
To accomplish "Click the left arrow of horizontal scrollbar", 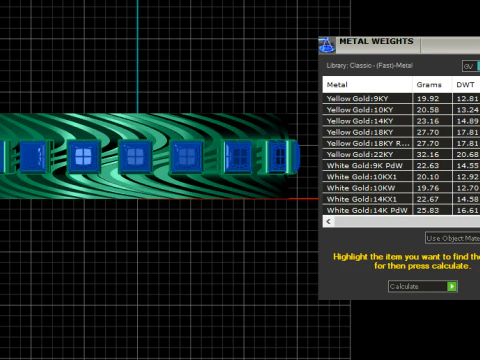I will tap(329, 221).
